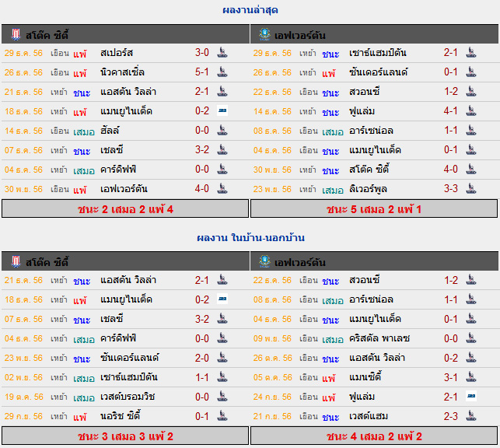Image resolution: width=500 pixels, height=448 pixels.
Task: Click the league icon in Stoke's เอฟเวอร์ตัน 4-0 row
Action: pos(222,189)
